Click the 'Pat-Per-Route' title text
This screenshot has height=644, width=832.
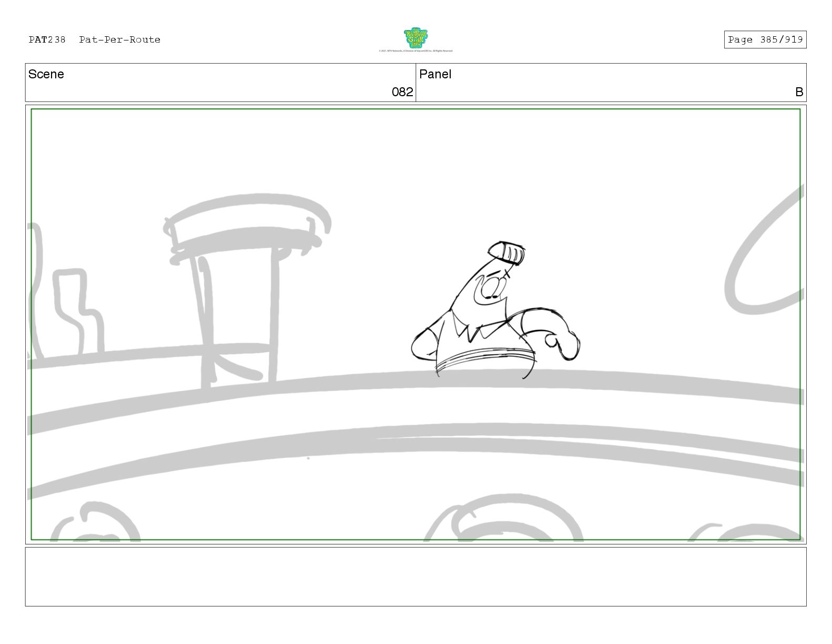point(120,39)
